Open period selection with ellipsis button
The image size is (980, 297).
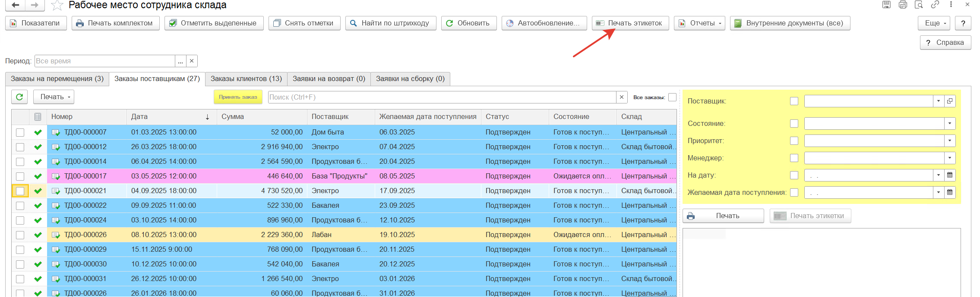tap(180, 61)
